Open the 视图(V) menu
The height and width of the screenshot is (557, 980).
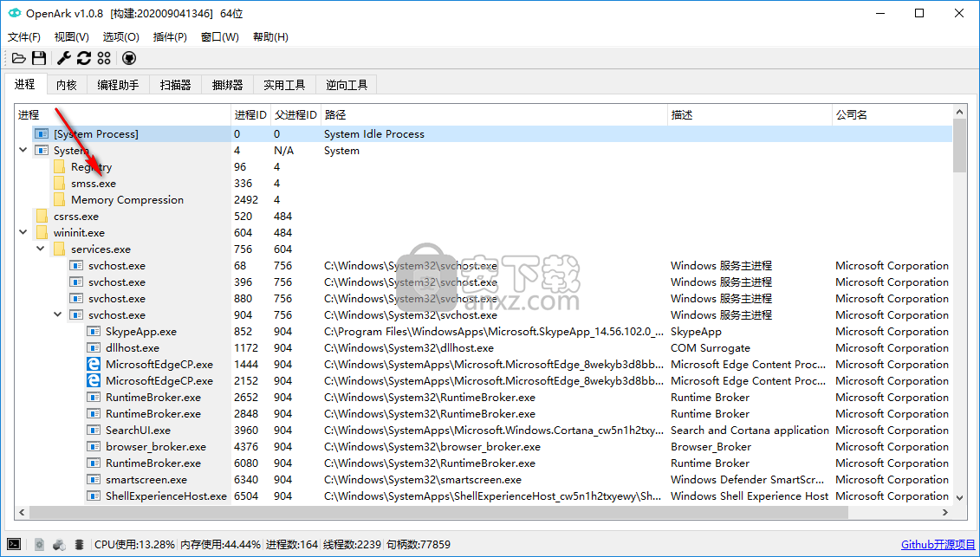coord(71,37)
